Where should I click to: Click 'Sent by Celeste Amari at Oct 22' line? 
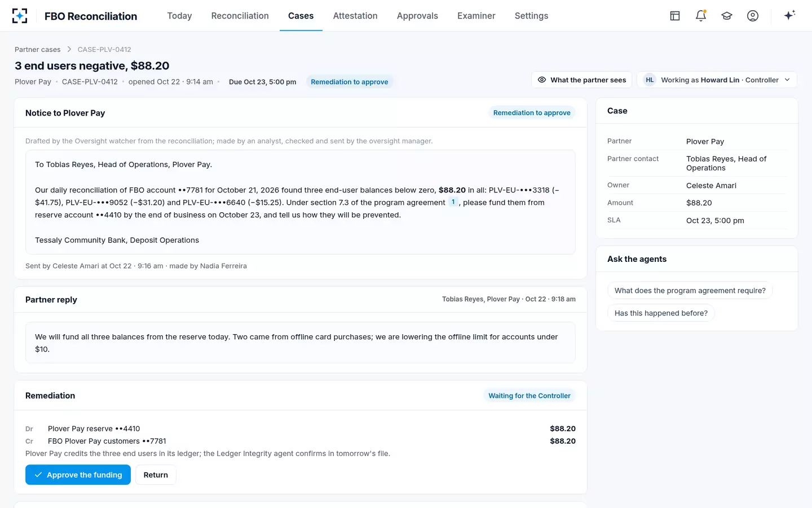(x=136, y=266)
